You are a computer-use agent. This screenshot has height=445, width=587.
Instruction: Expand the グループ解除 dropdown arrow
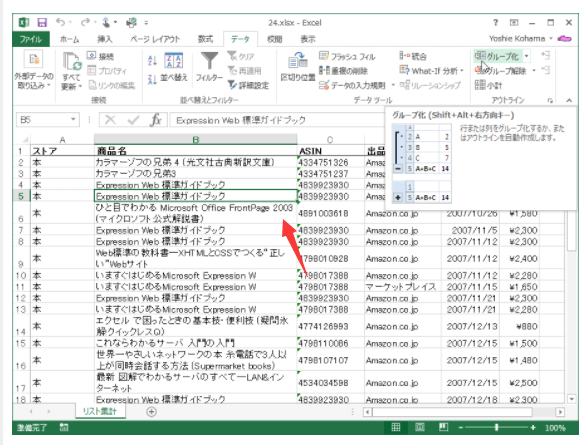pos(534,70)
